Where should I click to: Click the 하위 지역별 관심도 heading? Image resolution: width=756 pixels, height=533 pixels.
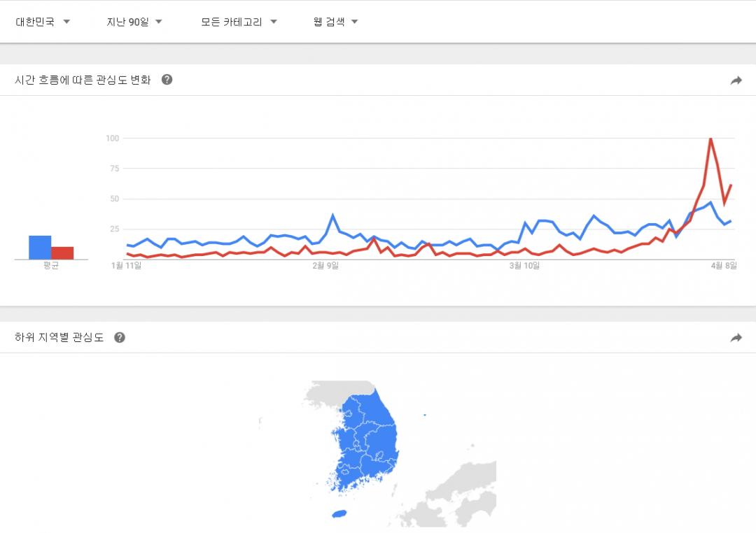click(x=59, y=338)
